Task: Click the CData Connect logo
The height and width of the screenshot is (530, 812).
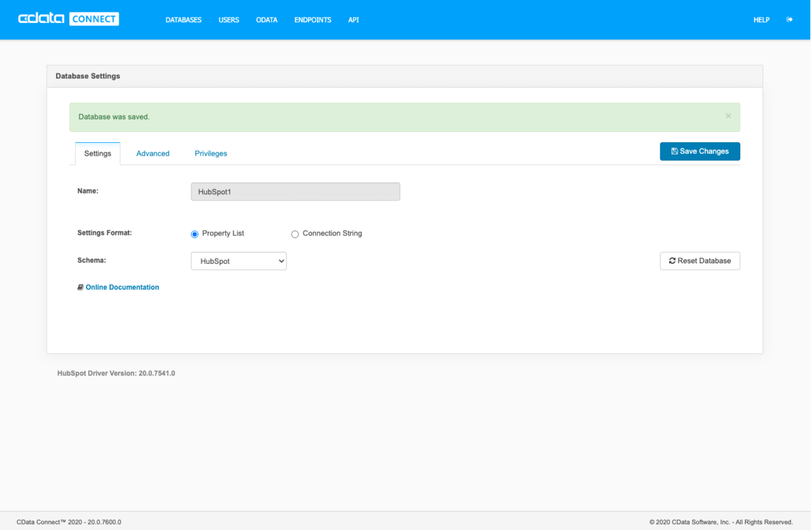Action: (x=68, y=19)
